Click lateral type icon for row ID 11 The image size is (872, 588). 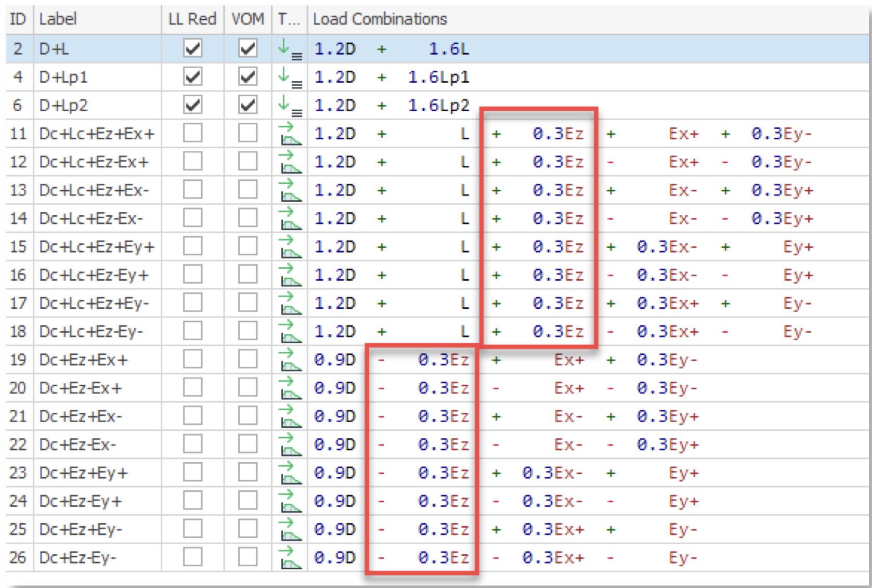[290, 134]
